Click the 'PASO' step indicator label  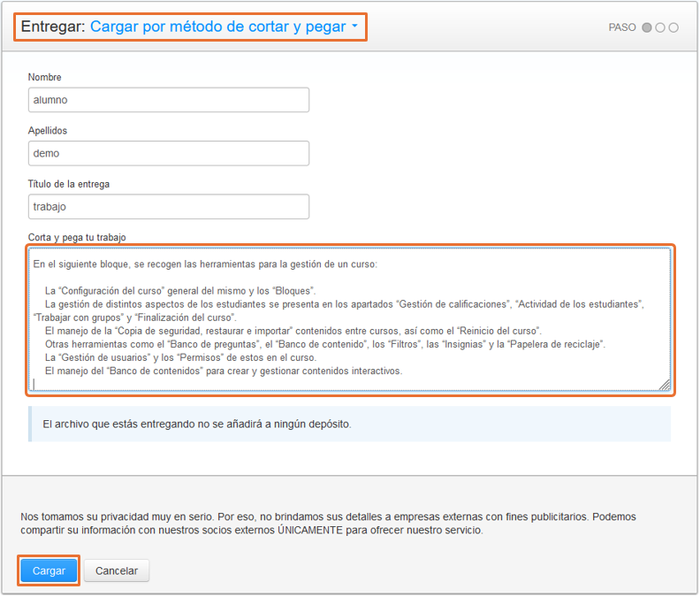click(622, 27)
